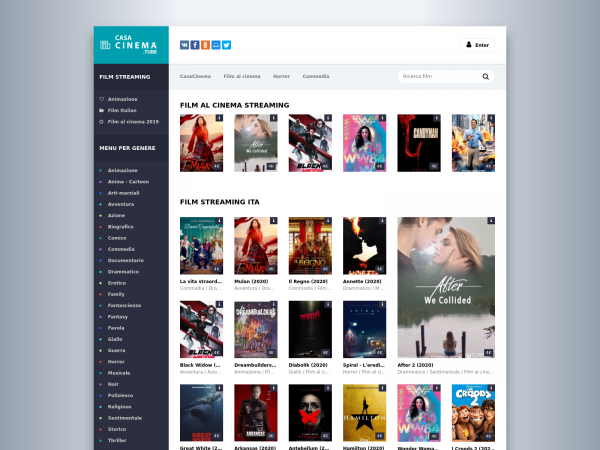Viewport: 600px width, 450px height.
Task: Click the Twitter share icon
Action: pyautogui.click(x=227, y=45)
